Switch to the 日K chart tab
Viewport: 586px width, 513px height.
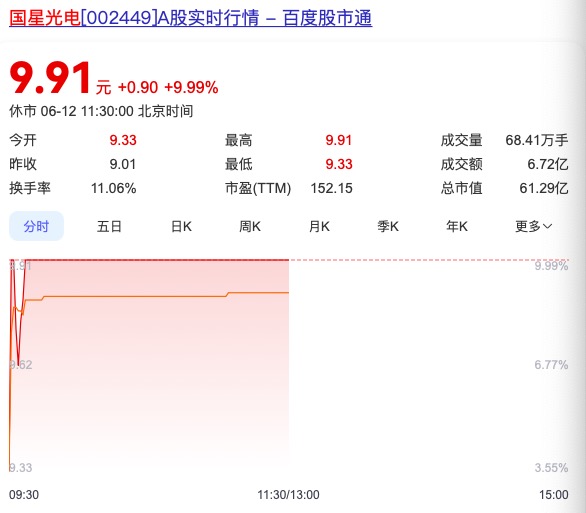181,226
